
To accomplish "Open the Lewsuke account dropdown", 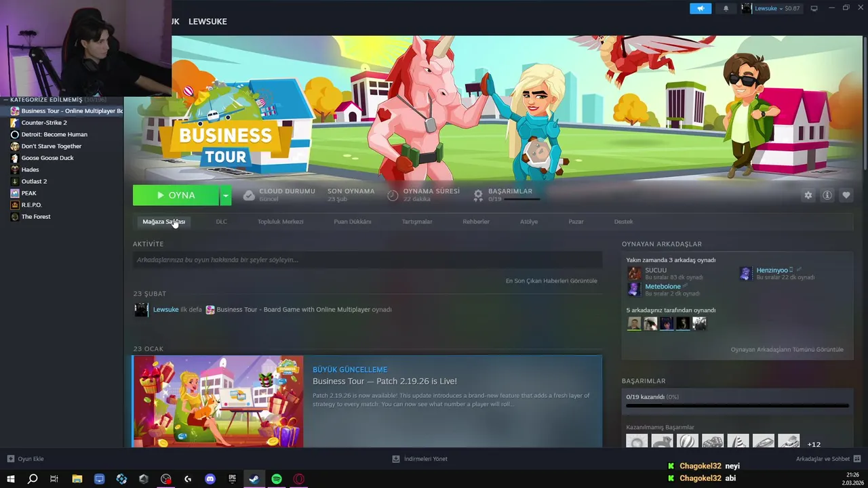I will pyautogui.click(x=770, y=8).
